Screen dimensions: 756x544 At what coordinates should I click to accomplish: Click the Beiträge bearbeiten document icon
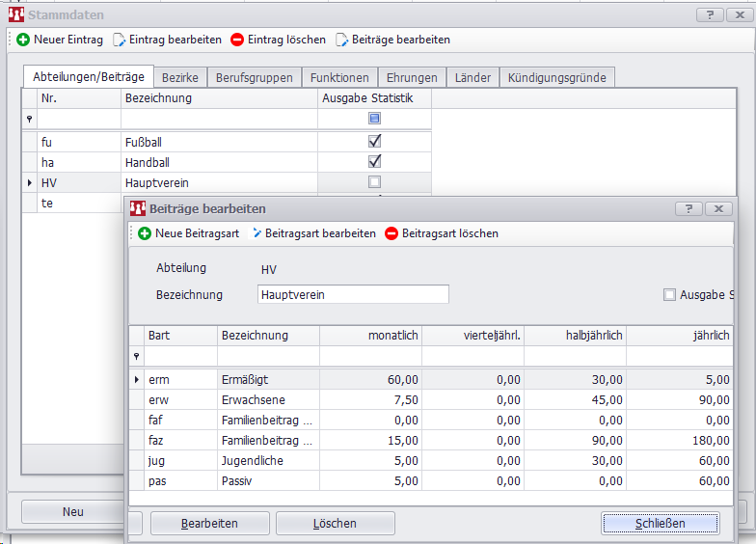point(341,40)
